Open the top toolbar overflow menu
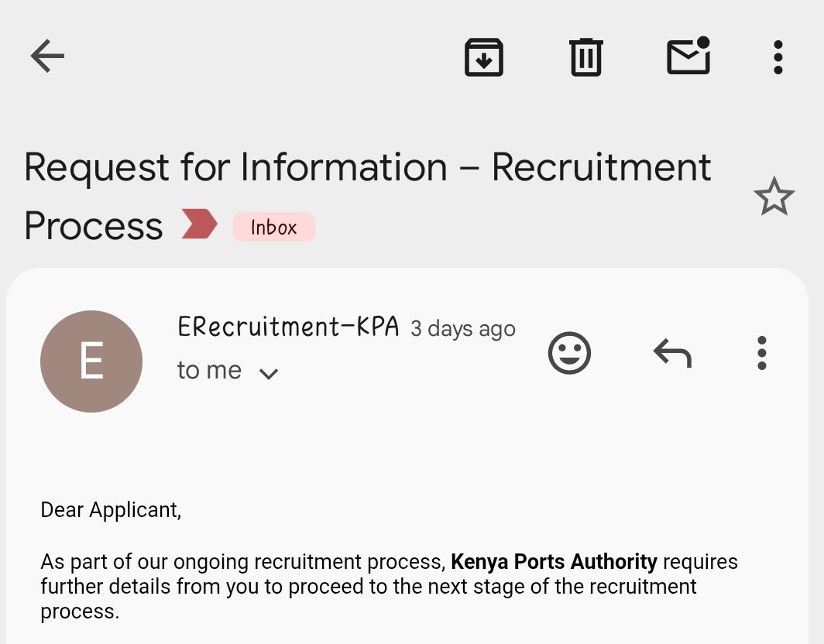Image resolution: width=824 pixels, height=644 pixels. pyautogui.click(x=778, y=57)
